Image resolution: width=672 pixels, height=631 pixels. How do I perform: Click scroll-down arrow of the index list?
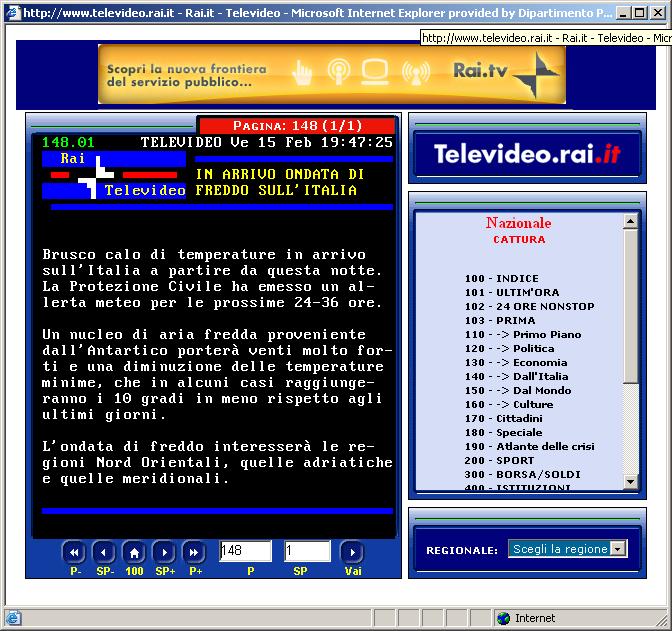[630, 481]
